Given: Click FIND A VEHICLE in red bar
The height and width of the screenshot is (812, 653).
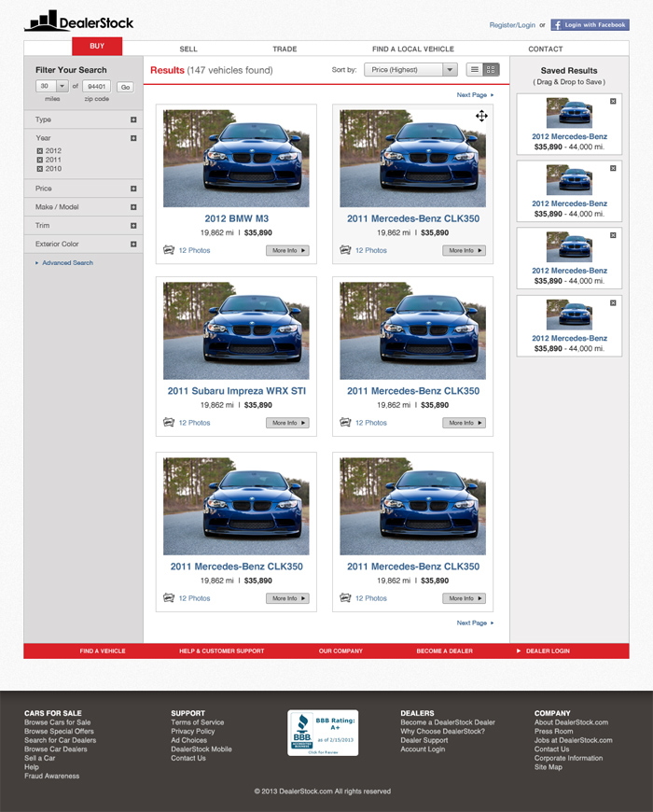Looking at the screenshot, I should point(103,651).
